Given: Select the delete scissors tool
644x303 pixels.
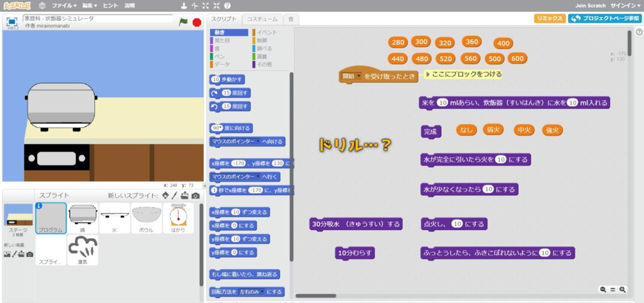Looking at the screenshot, I should pos(195,6).
